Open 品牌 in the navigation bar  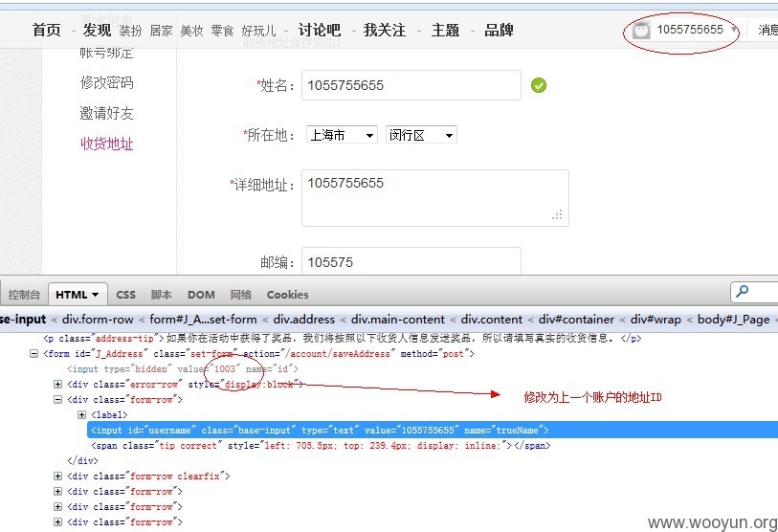tap(499, 31)
